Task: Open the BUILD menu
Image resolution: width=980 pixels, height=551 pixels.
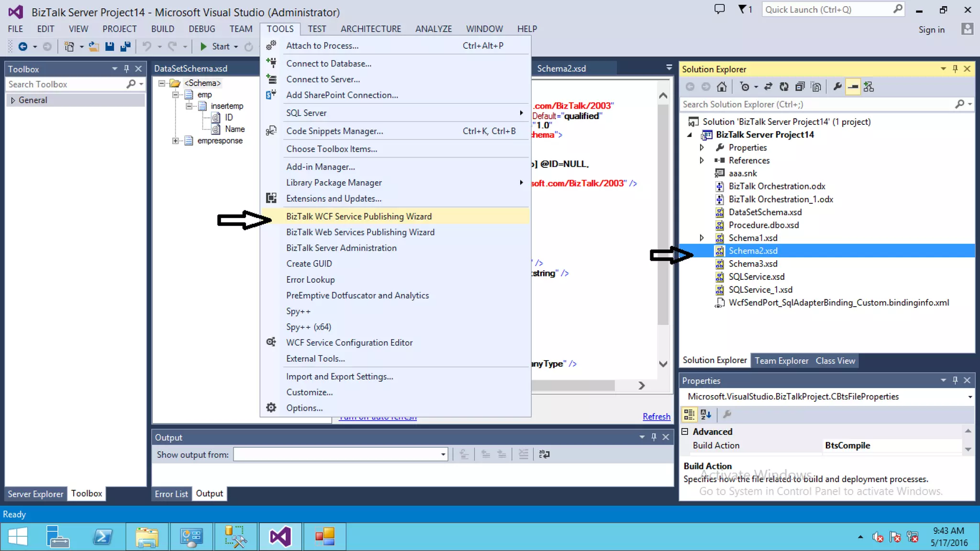Action: point(163,29)
